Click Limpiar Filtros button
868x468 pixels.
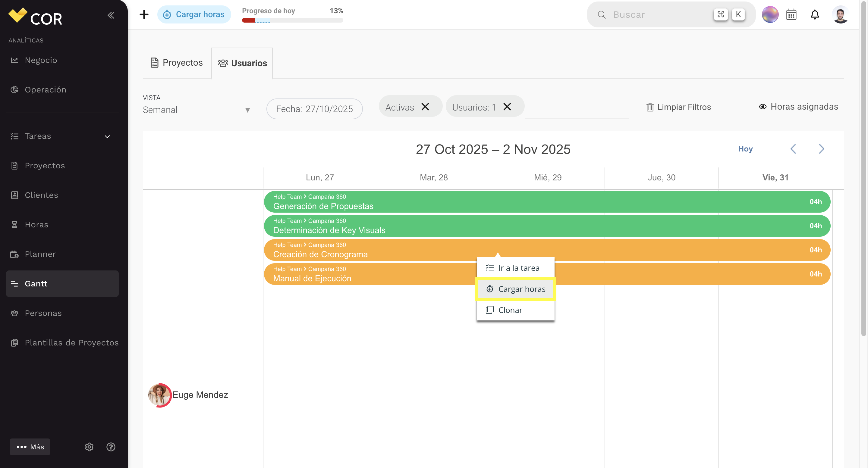679,107
